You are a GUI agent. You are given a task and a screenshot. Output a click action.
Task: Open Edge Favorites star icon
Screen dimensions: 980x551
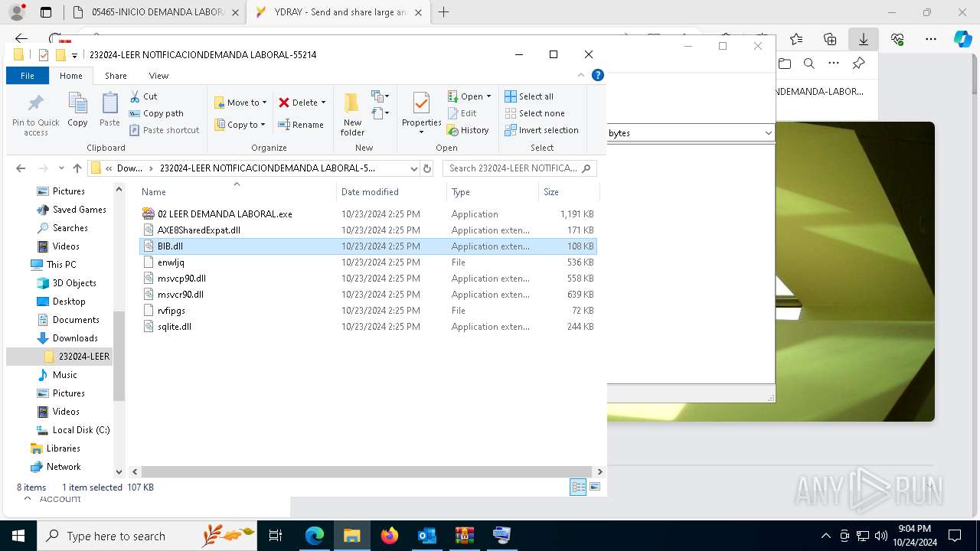(796, 39)
